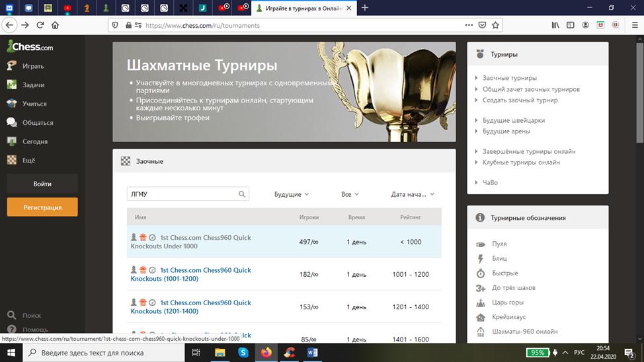644x362 pixels.
Task: Open Клубные турниры онлайн link
Action: coord(521,162)
